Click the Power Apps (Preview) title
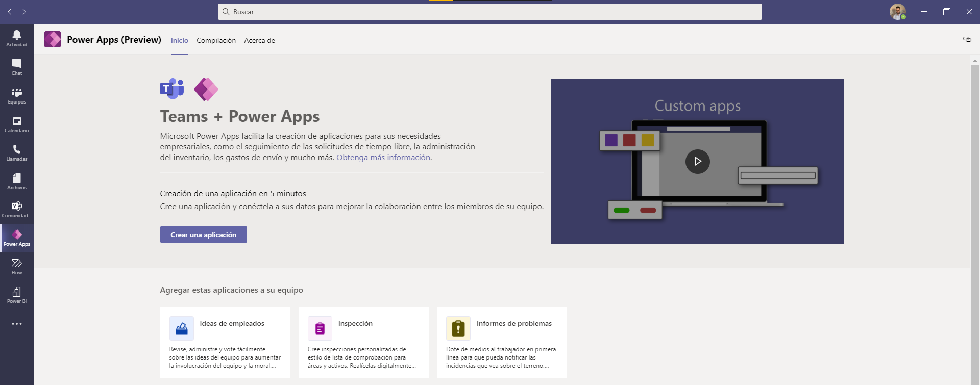 point(114,40)
